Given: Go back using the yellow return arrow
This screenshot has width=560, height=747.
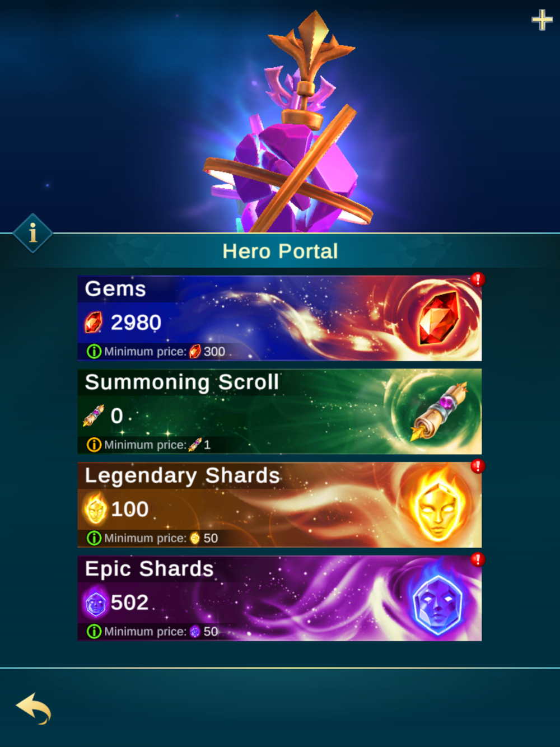Looking at the screenshot, I should (34, 708).
